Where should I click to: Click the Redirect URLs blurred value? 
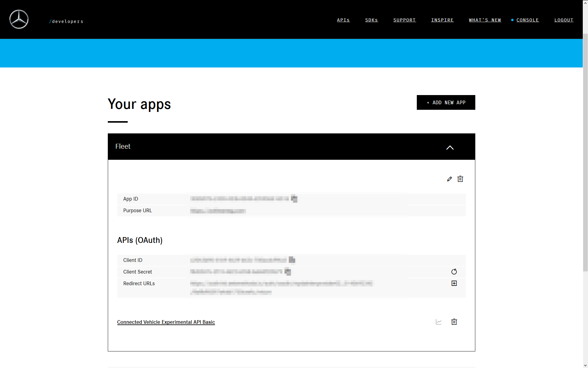[281, 288]
